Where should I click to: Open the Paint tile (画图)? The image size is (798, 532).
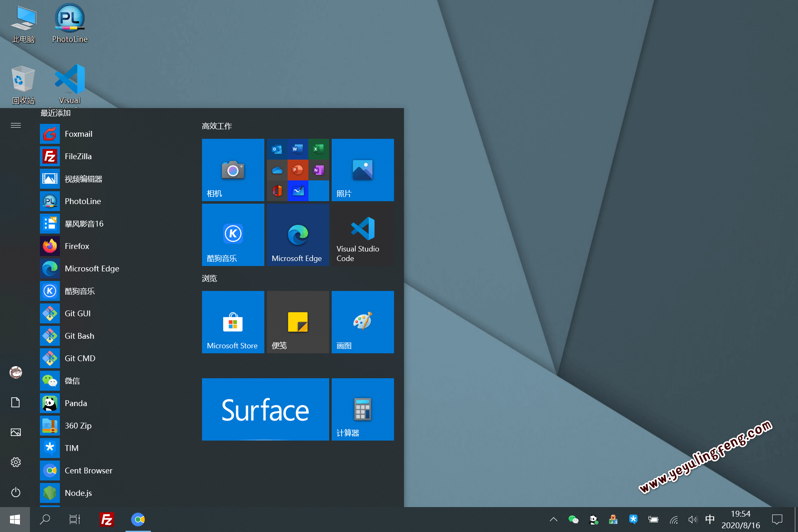click(362, 322)
